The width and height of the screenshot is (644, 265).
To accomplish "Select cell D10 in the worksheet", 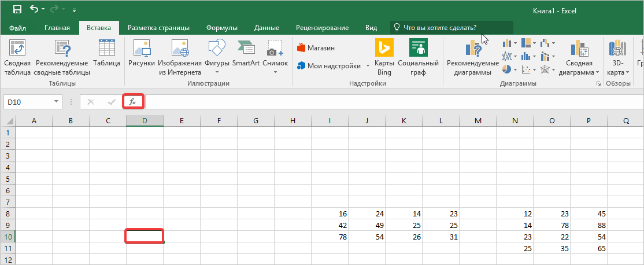I will 145,236.
